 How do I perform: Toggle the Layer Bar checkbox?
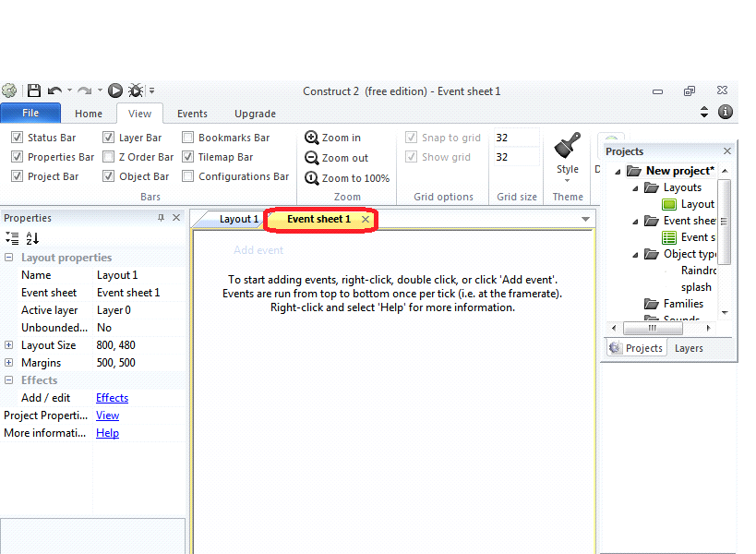(109, 138)
